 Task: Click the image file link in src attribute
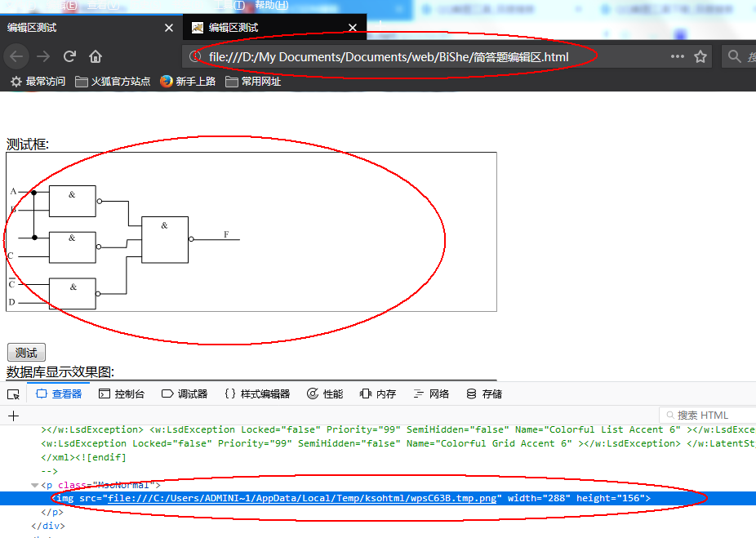pos(302,499)
